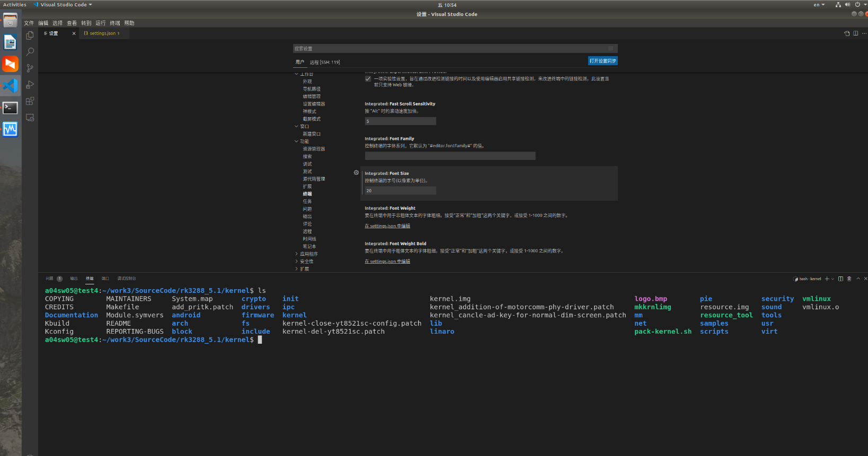868x456 pixels.
Task: Click settings.json edit link under Font Weight Bold
Action: 387,262
